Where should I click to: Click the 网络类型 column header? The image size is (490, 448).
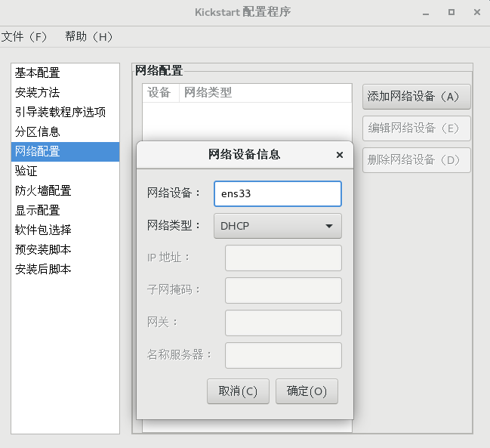coord(266,93)
